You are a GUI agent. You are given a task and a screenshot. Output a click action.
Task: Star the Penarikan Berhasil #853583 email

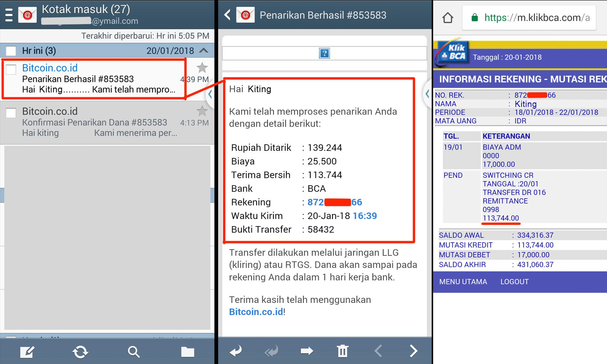click(x=202, y=68)
